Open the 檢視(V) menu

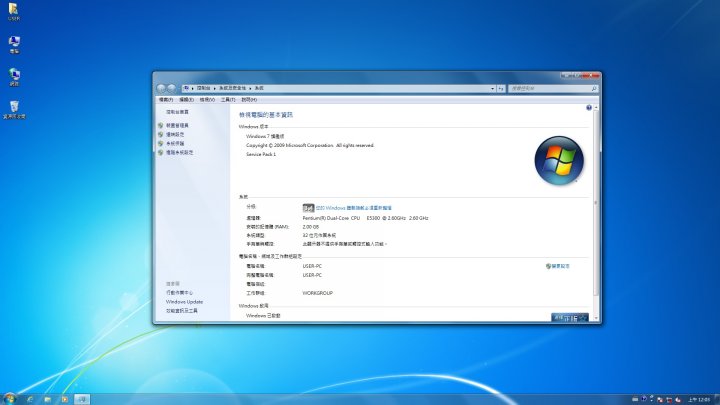(207, 100)
